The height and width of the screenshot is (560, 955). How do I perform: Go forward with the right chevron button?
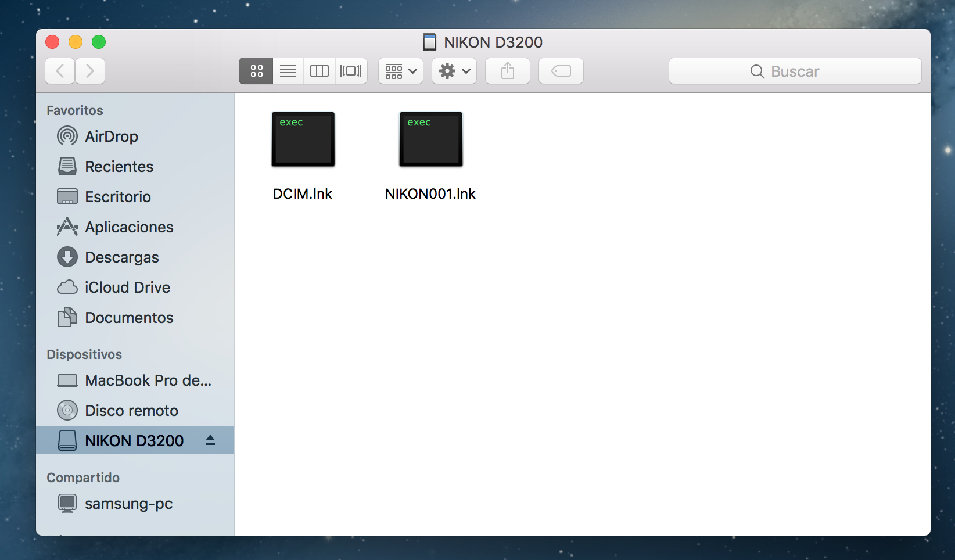(90, 71)
